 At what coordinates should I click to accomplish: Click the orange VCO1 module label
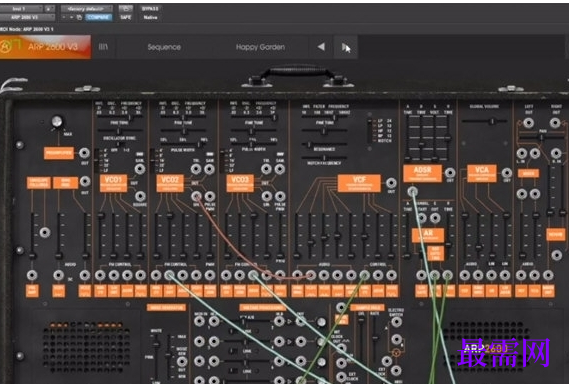114,183
